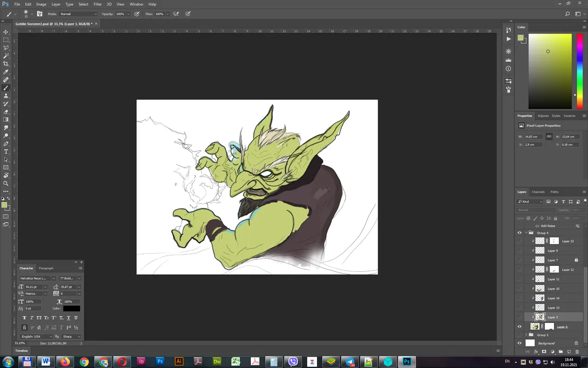Open the English: USA language dropdown

37,336
